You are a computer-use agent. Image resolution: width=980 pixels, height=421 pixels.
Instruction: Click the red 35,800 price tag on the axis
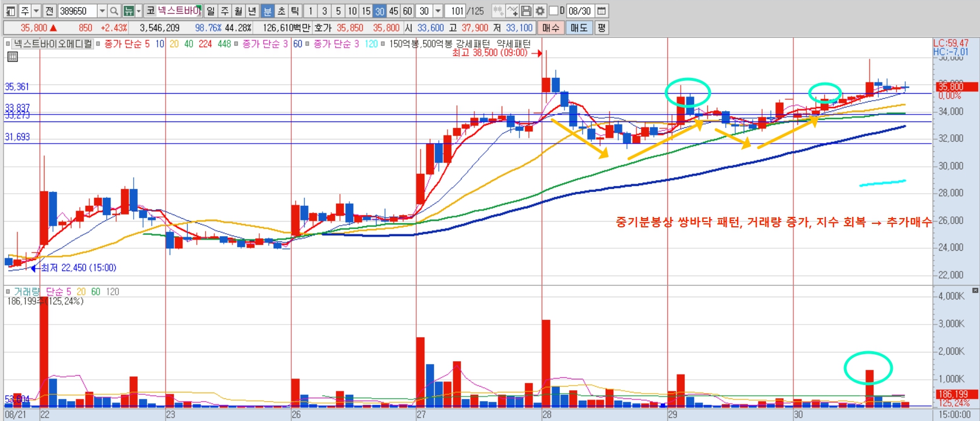(x=956, y=87)
